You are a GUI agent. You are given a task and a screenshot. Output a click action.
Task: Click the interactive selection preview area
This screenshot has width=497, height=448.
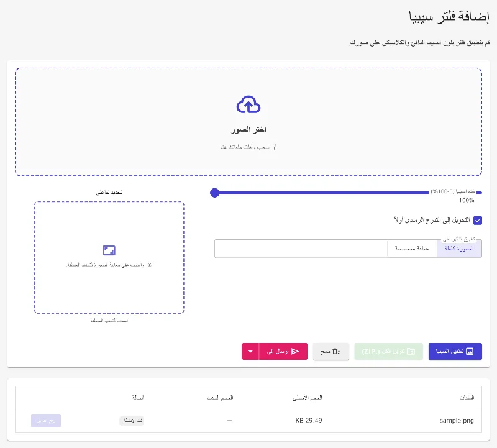pyautogui.click(x=109, y=257)
